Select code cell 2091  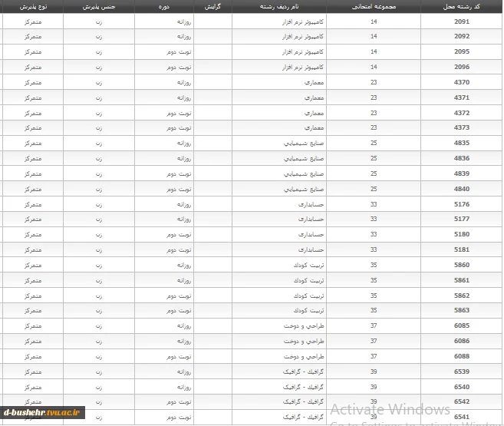point(462,21)
